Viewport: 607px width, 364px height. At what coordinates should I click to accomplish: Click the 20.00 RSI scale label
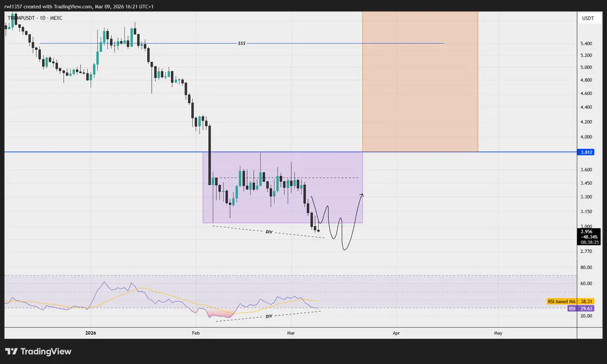[x=586, y=316]
